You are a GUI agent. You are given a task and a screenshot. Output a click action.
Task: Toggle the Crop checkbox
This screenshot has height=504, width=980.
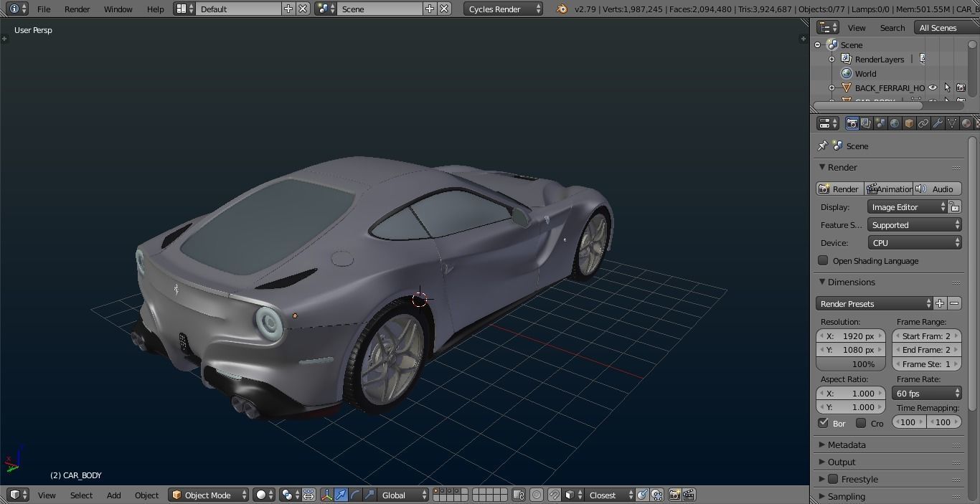pyautogui.click(x=861, y=422)
